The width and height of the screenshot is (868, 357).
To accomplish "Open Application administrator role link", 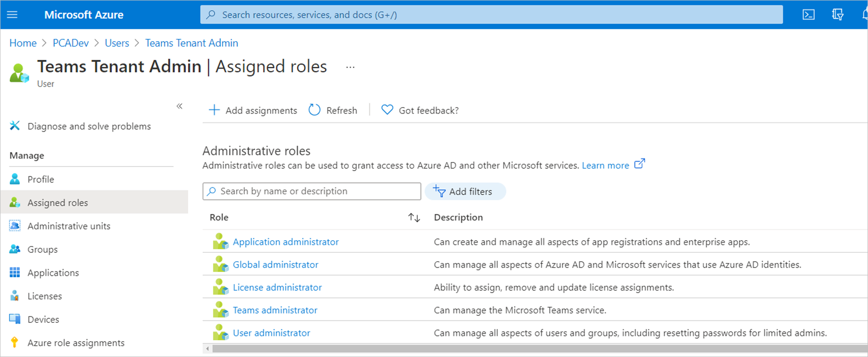I will point(286,242).
